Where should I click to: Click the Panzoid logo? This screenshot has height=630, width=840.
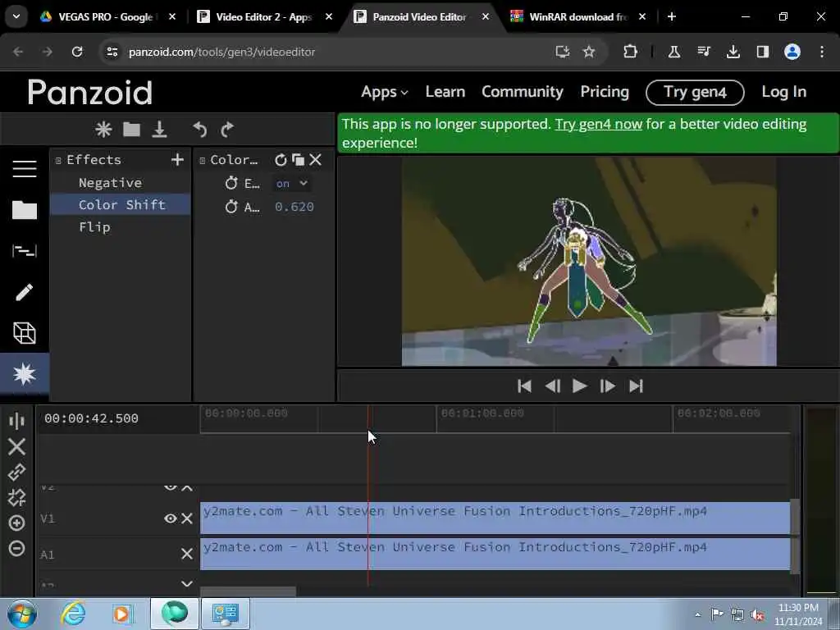tap(90, 92)
